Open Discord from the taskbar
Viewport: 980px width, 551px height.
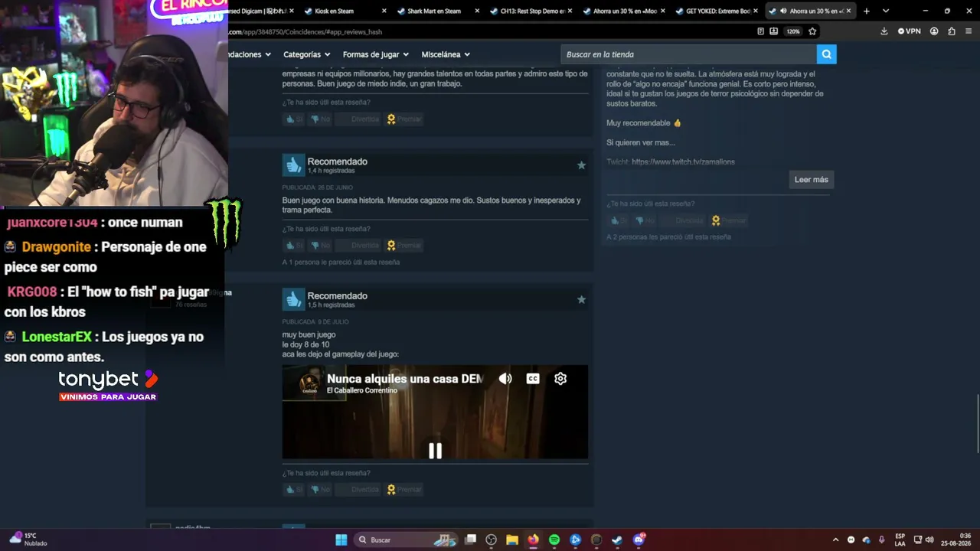click(x=639, y=540)
